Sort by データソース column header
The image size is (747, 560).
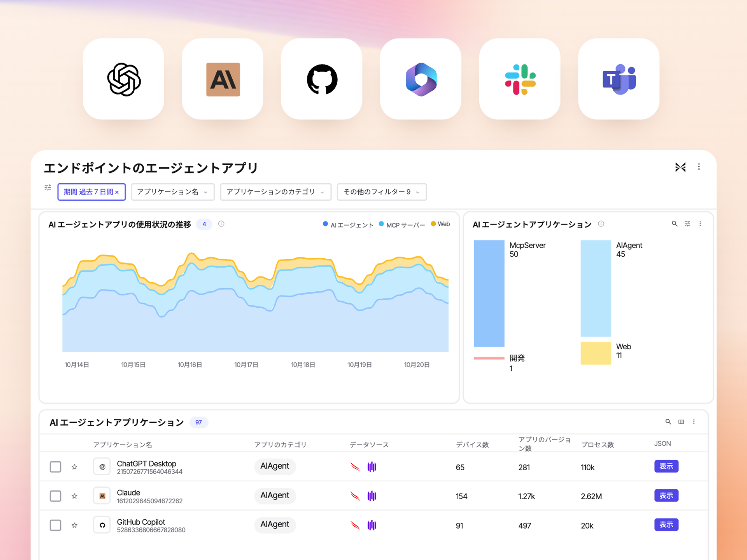click(x=369, y=444)
